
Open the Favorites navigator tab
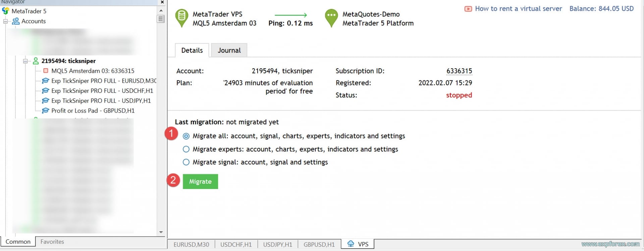(x=52, y=242)
